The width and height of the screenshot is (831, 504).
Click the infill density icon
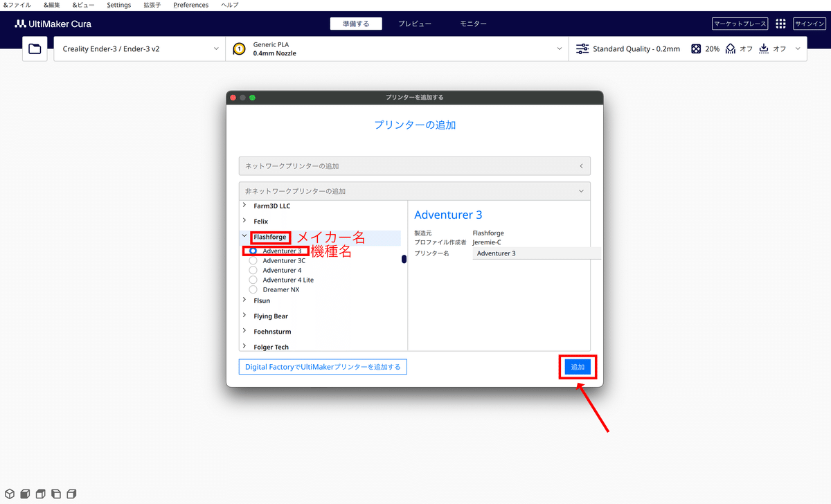(x=696, y=49)
